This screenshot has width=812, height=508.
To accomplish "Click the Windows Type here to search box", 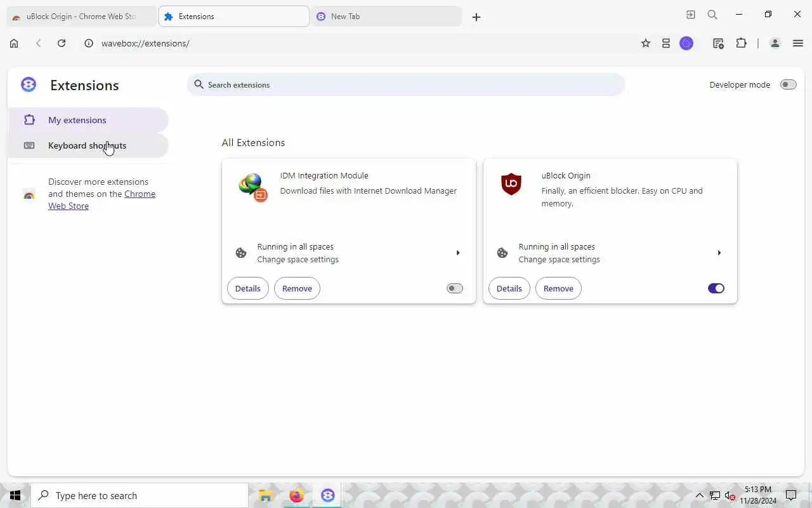I will tap(140, 495).
